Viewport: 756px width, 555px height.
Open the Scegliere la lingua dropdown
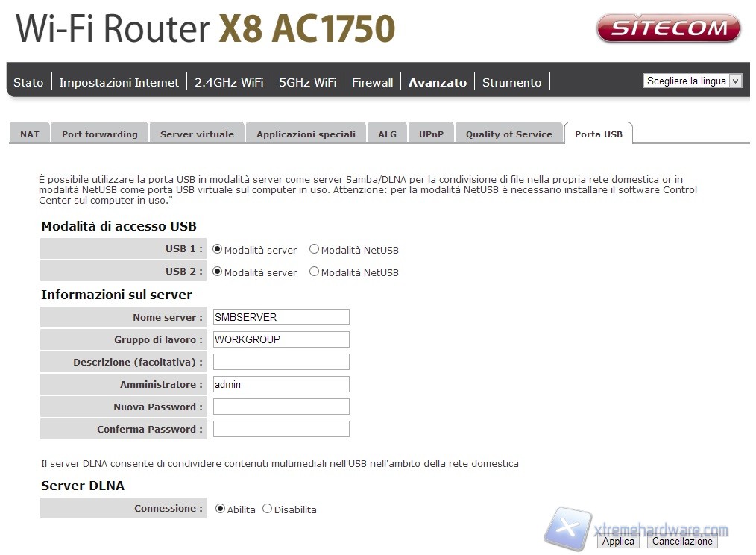[693, 81]
